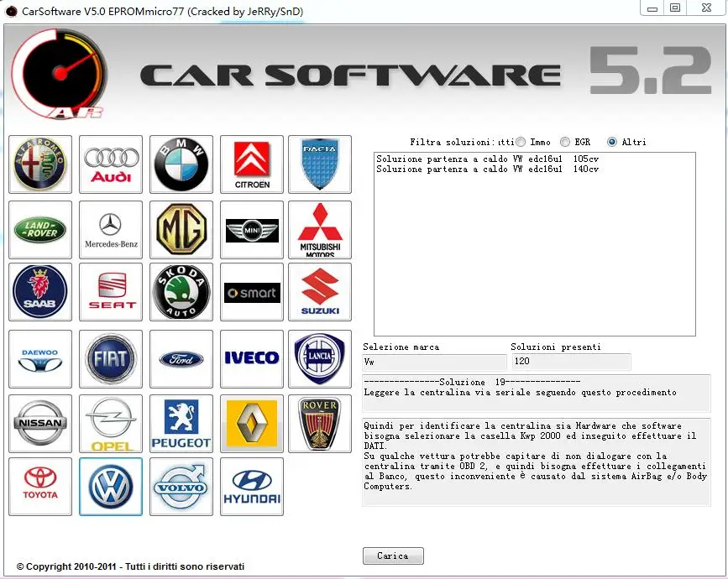Choose the Smart brand logo
728x579 pixels.
click(x=252, y=292)
